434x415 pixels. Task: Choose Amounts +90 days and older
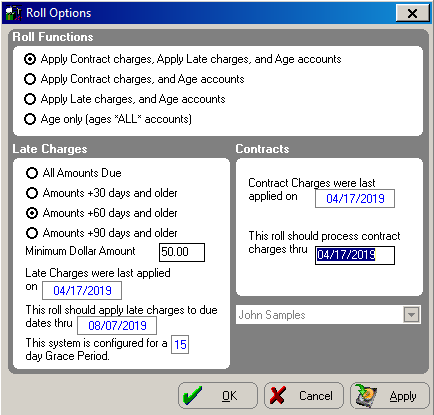[x=32, y=233]
